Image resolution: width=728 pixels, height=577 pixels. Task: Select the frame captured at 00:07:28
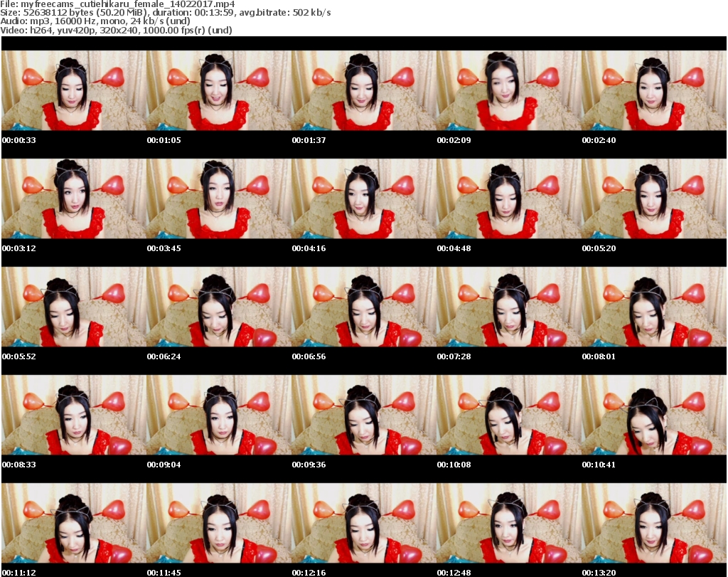(509, 307)
